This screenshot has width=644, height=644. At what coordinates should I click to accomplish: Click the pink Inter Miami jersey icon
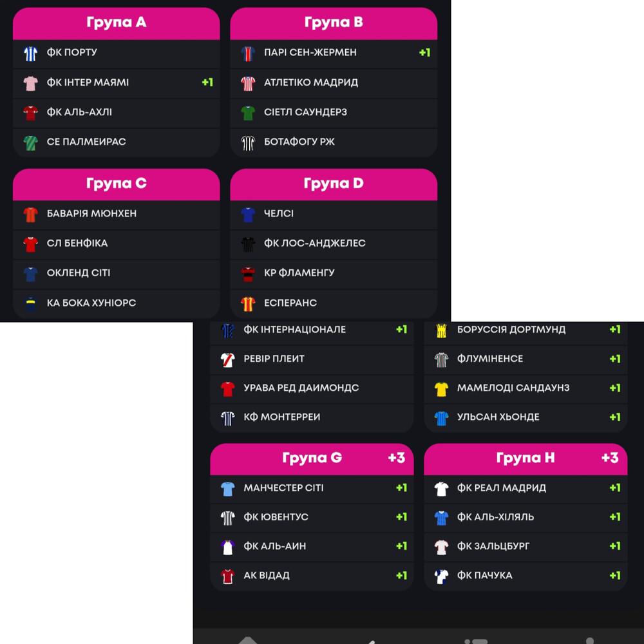[x=30, y=83]
